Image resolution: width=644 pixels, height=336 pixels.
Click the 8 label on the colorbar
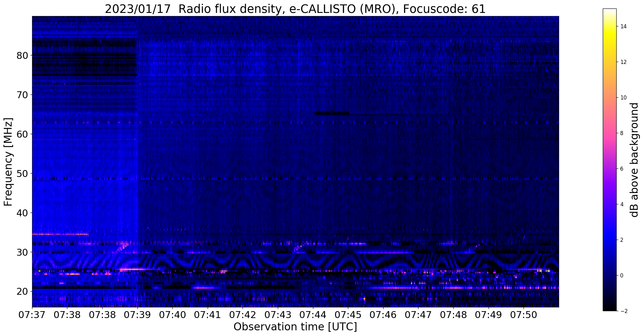point(622,133)
